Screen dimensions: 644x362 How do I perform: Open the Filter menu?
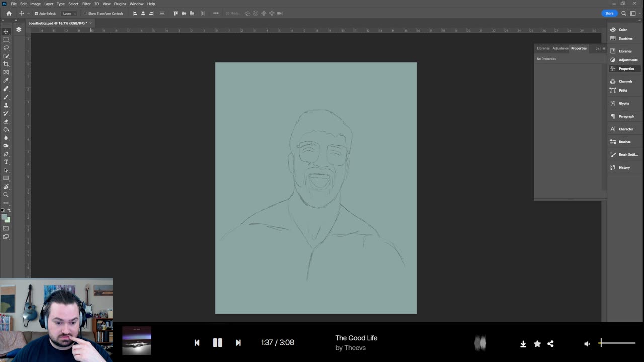(x=86, y=4)
